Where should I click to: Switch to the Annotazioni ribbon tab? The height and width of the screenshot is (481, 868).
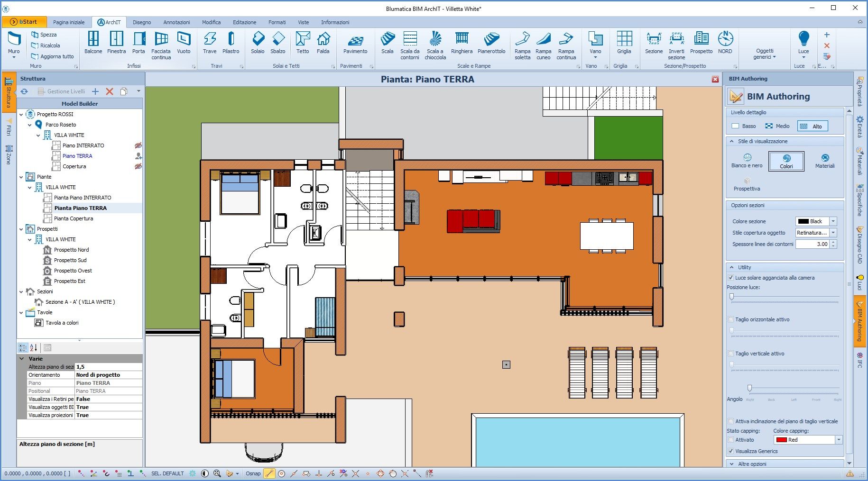pyautogui.click(x=176, y=22)
